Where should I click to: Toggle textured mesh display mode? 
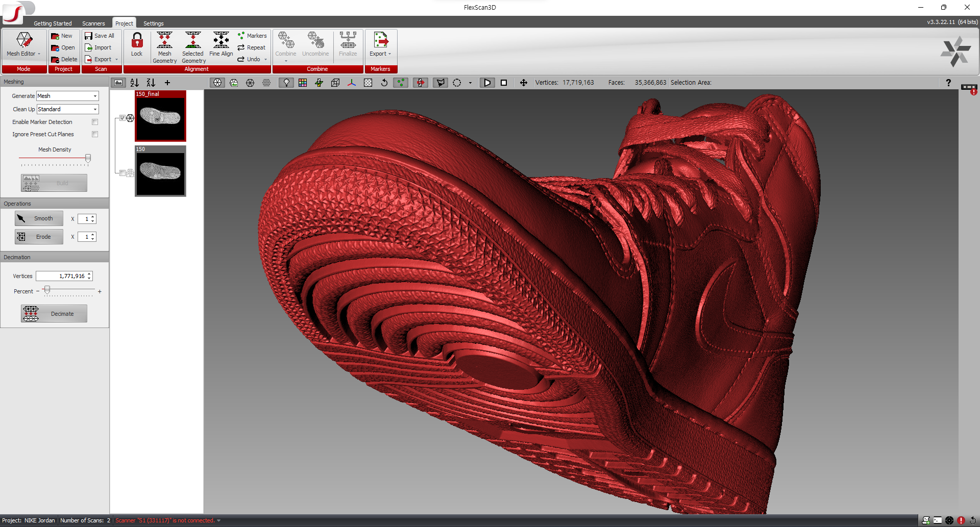[x=234, y=83]
